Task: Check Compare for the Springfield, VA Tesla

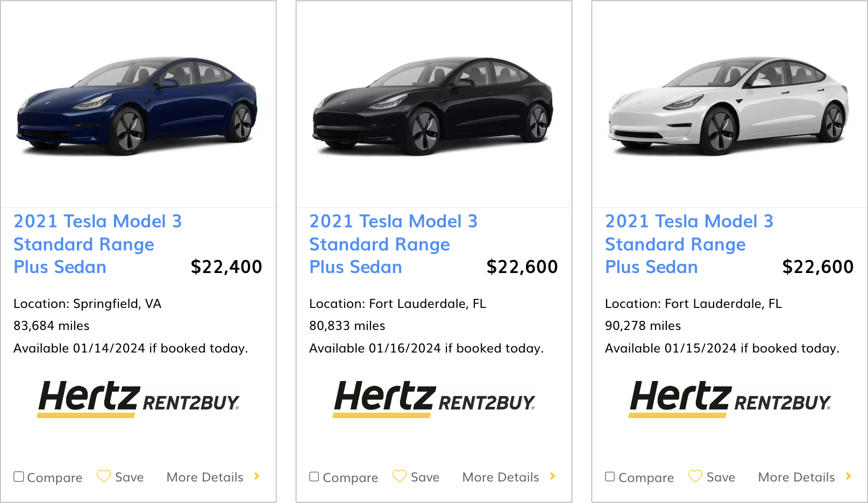Action: pyautogui.click(x=19, y=477)
